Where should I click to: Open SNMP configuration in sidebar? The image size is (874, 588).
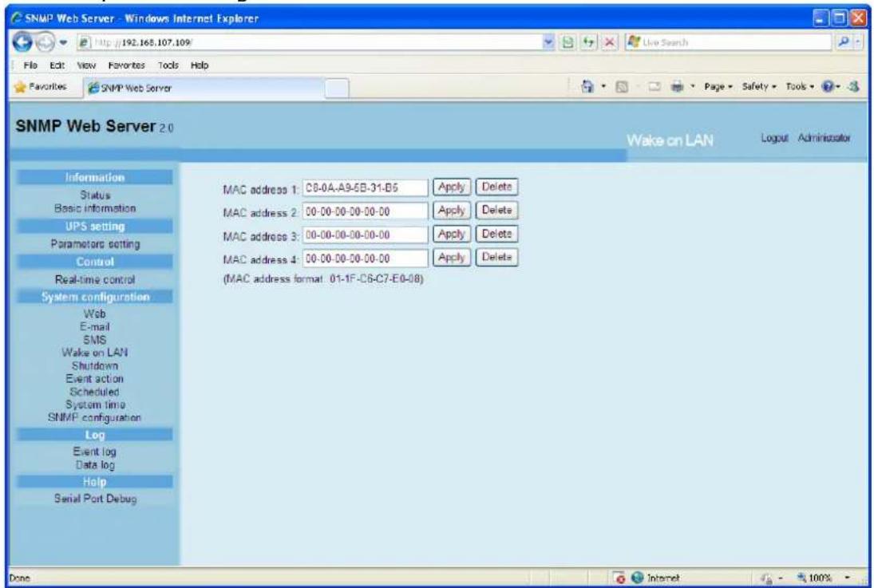click(x=95, y=417)
